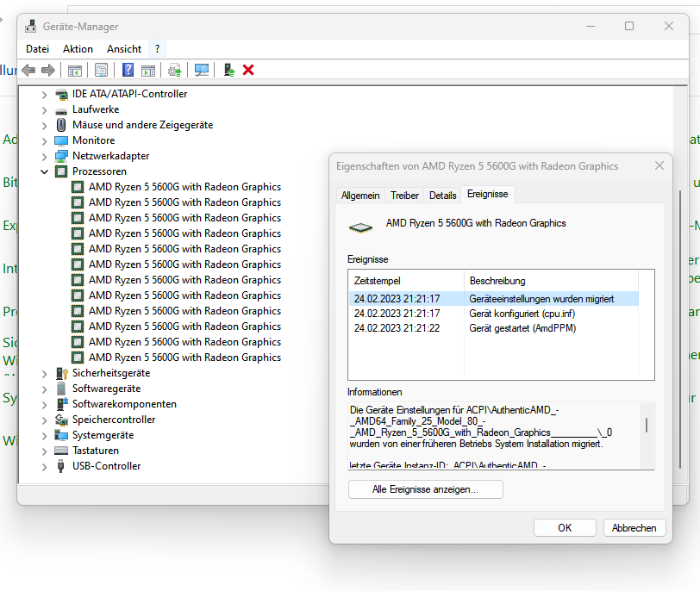700x591 pixels.
Task: Click the mouse icon beside Mäuse entry
Action: tap(61, 125)
